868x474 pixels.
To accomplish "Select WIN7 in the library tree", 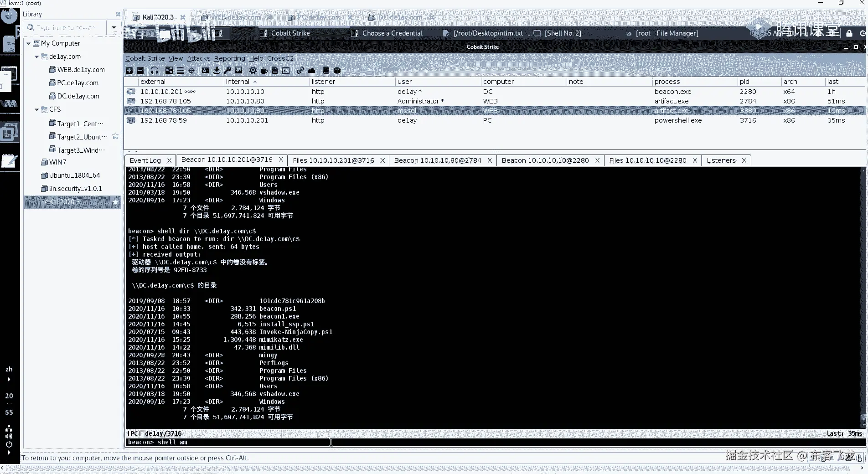I will point(57,162).
